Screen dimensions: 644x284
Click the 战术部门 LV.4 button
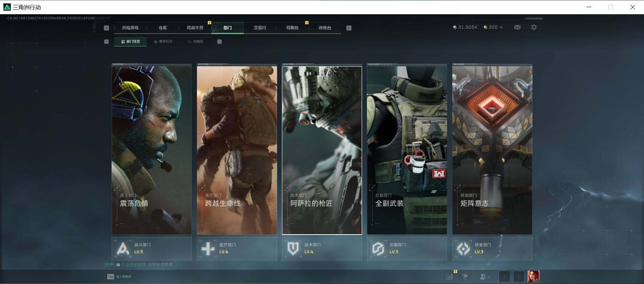click(322, 248)
